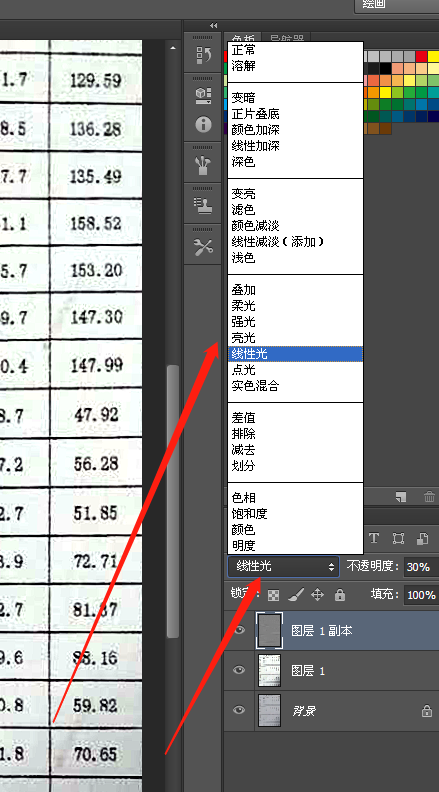The width and height of the screenshot is (439, 792).
Task: Choose 差值 blend mode
Action: coord(296,418)
